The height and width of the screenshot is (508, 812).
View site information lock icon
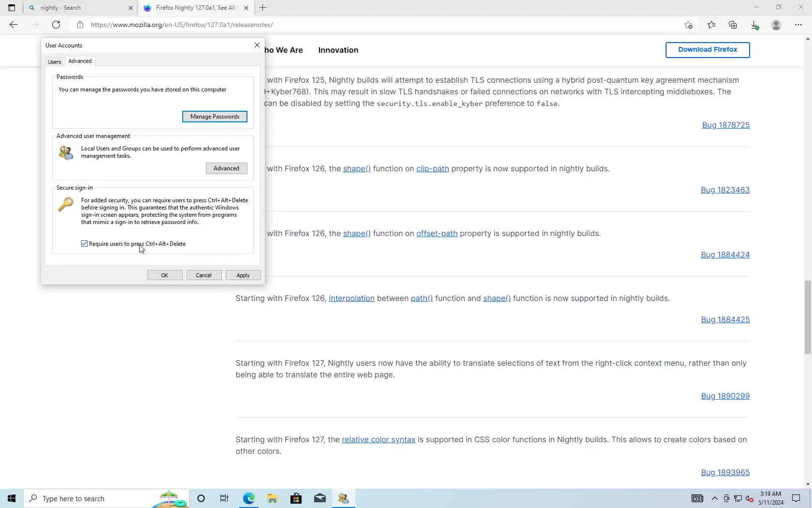(x=80, y=25)
